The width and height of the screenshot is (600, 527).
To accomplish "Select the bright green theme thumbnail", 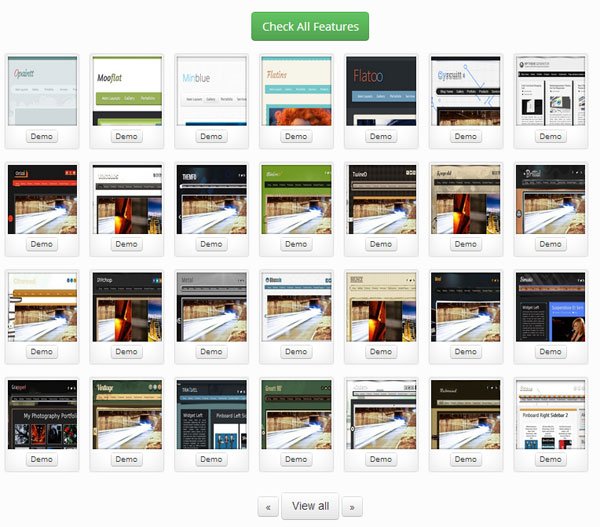I will pos(297,199).
